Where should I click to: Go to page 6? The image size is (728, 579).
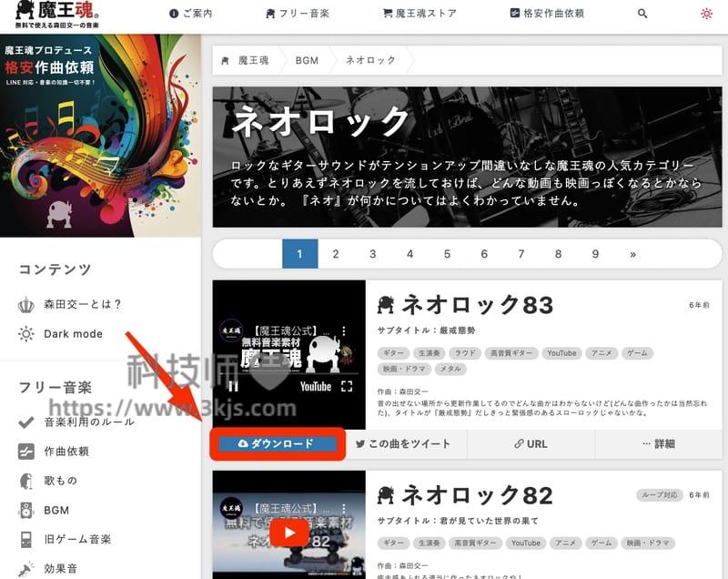click(x=484, y=254)
